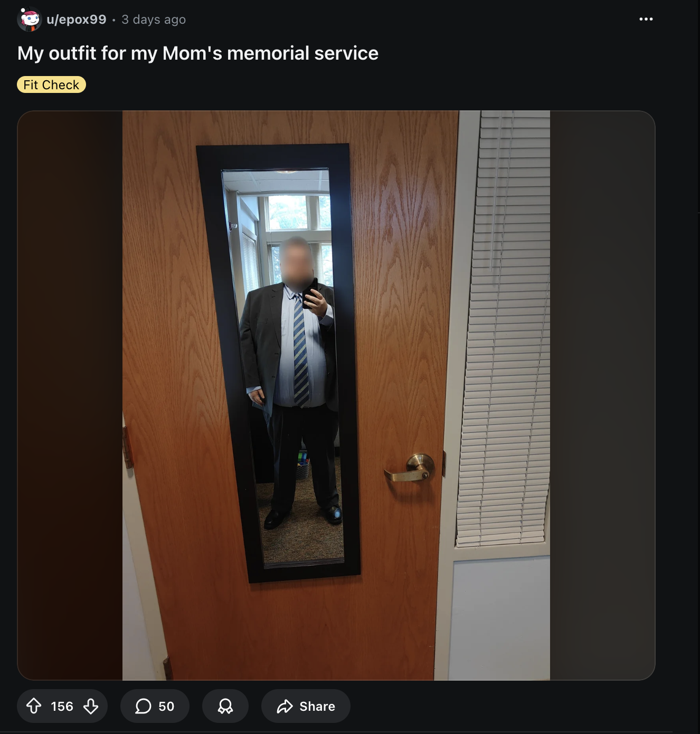Image resolution: width=700 pixels, height=734 pixels.
Task: Click the door handle in the photo
Action: point(410,468)
